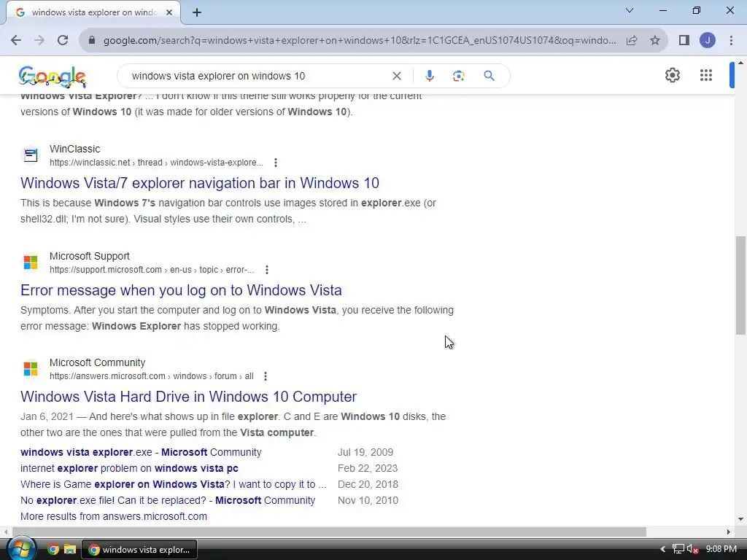The width and height of the screenshot is (747, 560).
Task: Show hidden system tray icons
Action: pyautogui.click(x=662, y=550)
